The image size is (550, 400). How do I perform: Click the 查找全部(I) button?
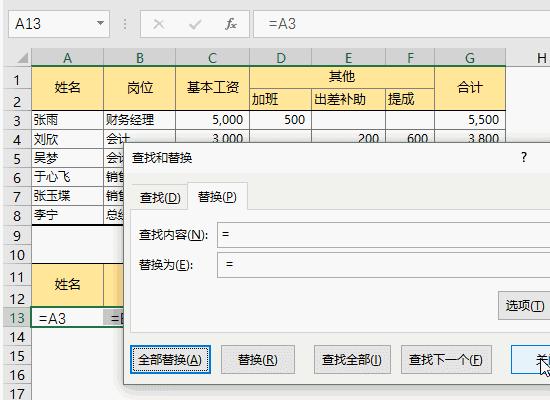tap(352, 360)
